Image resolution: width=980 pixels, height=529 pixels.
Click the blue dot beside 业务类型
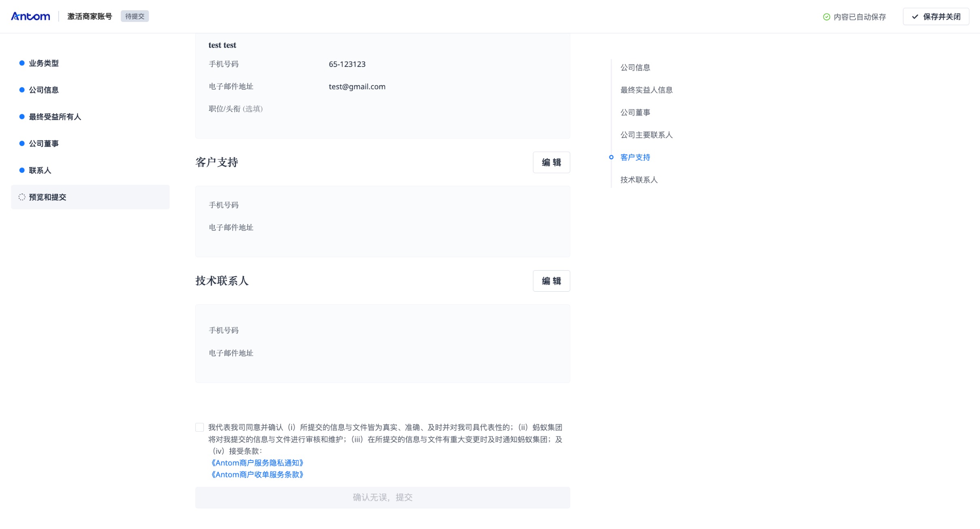(21, 63)
